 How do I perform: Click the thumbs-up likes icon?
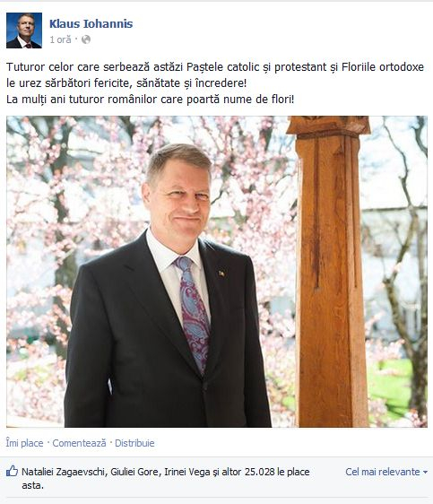tap(13, 471)
